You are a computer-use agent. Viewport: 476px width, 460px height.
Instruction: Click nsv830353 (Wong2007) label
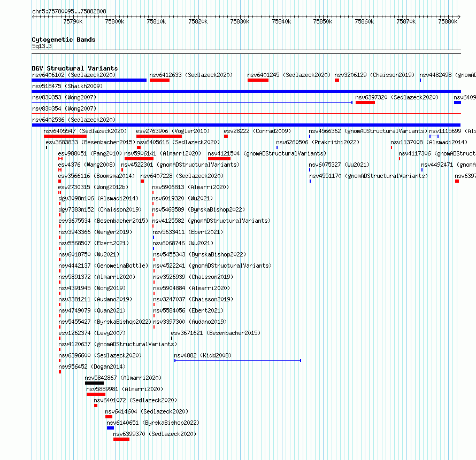(x=64, y=97)
